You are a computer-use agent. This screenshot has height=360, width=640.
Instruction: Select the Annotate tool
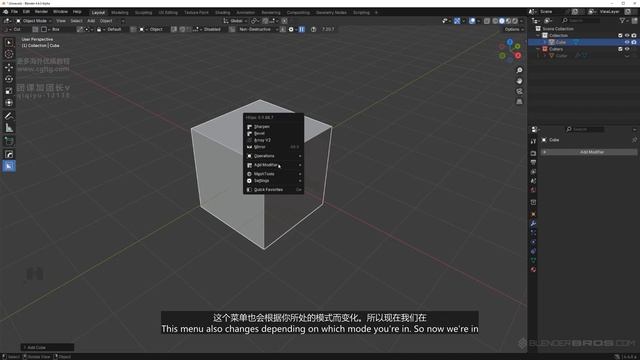(x=9, y=116)
